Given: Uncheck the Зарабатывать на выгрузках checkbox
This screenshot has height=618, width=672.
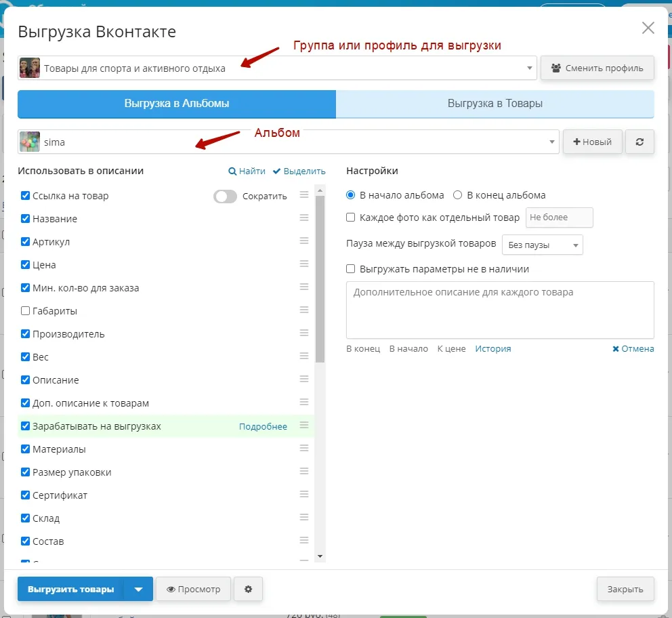Looking at the screenshot, I should click(25, 426).
